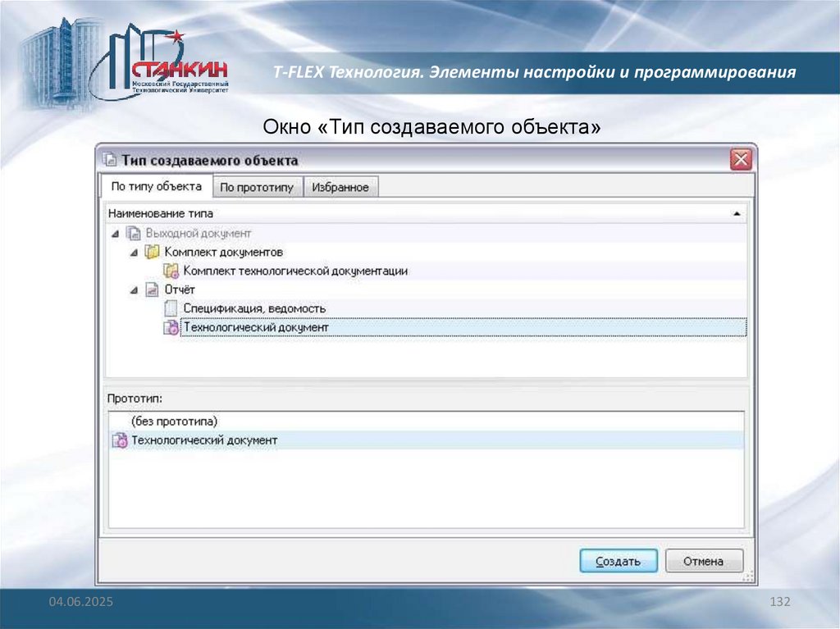Viewport: 840px width, 629px height.
Task: Click the Отмена button
Action: pos(704,561)
